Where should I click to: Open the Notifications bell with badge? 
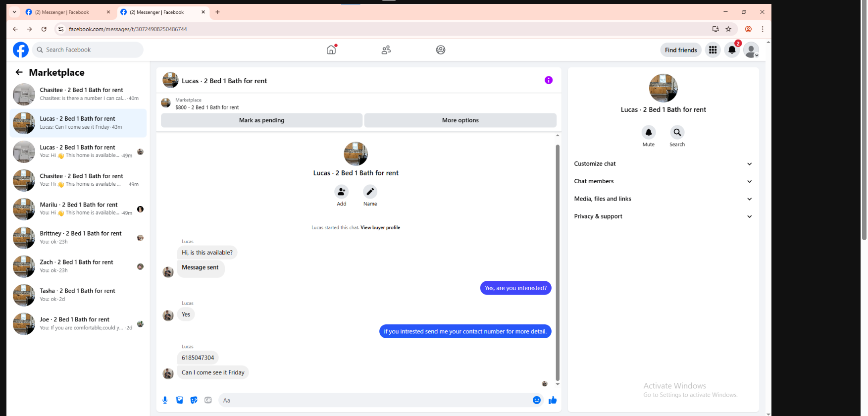tap(732, 50)
